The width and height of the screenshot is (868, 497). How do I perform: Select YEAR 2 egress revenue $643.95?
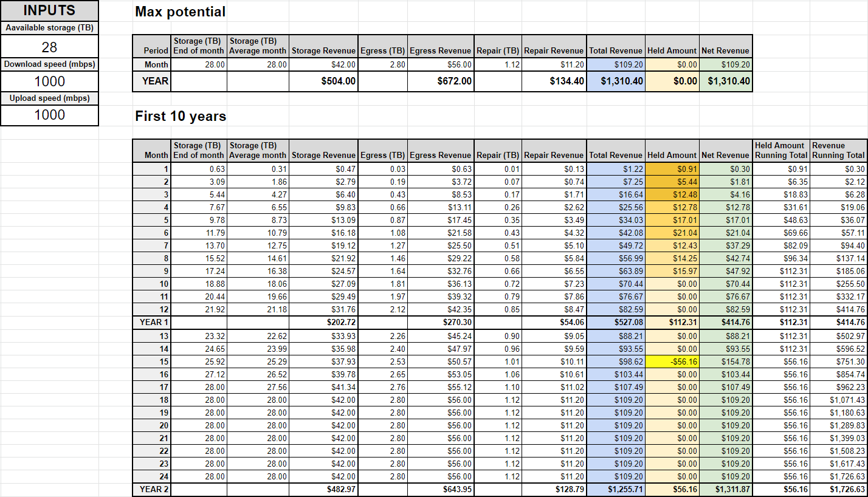[440, 489]
